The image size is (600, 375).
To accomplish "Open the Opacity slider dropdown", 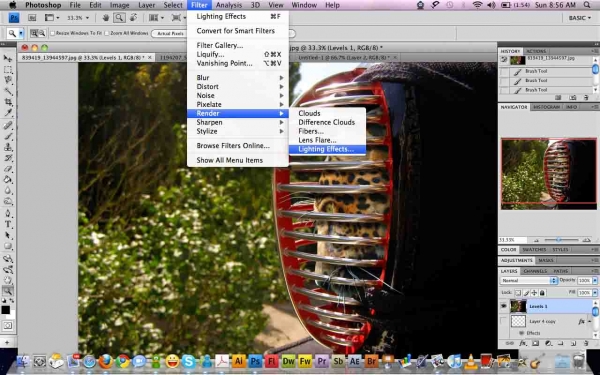I will 595,280.
